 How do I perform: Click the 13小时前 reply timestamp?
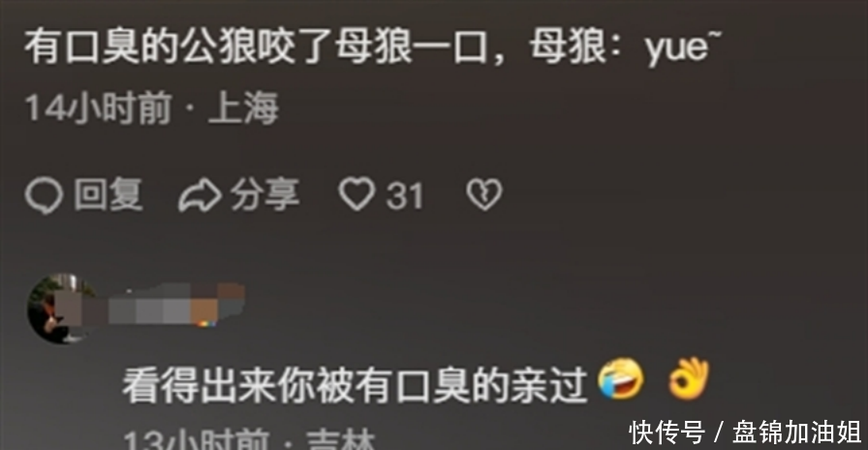click(x=196, y=439)
